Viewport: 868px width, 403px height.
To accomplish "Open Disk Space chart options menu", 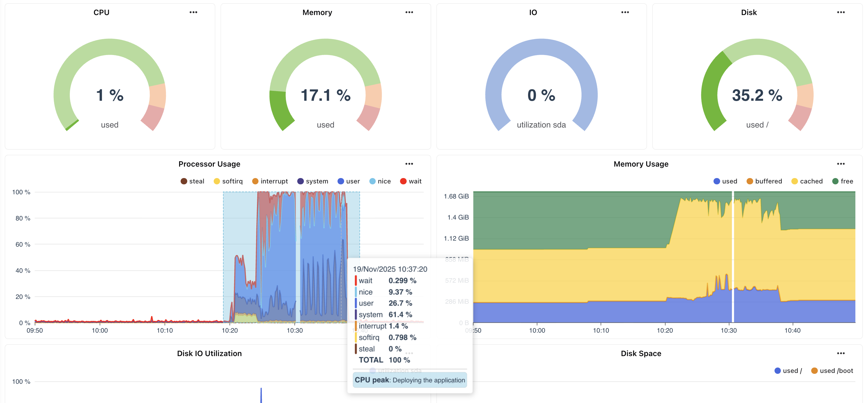I will tap(841, 353).
